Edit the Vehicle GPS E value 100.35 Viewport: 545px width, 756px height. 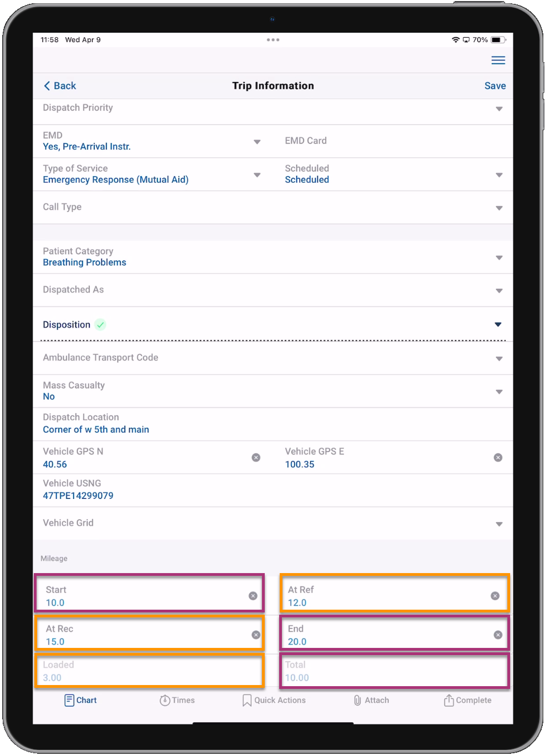pos(300,464)
